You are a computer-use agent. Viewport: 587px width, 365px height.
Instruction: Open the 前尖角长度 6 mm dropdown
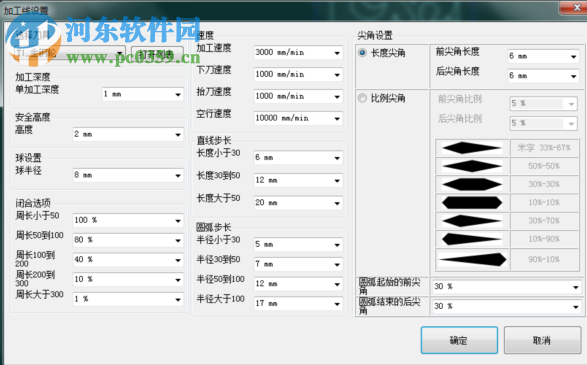543,57
